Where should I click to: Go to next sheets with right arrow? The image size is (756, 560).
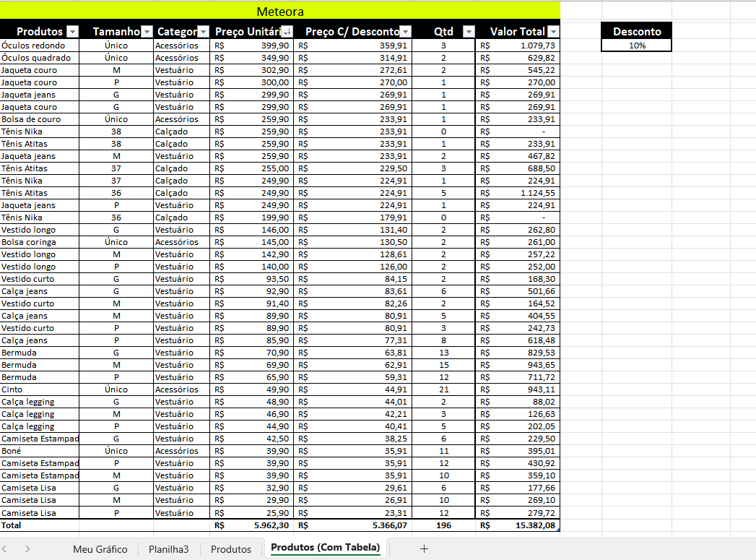click(x=27, y=549)
